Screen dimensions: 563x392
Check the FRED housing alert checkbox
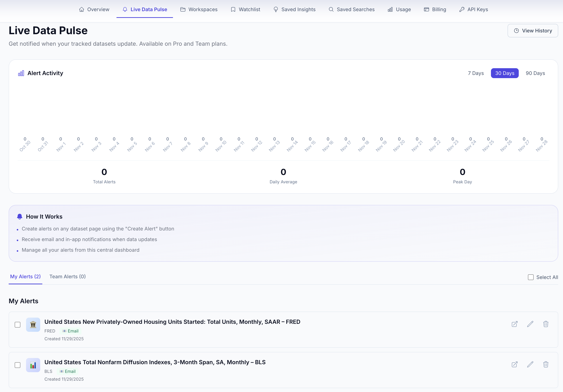(x=17, y=325)
